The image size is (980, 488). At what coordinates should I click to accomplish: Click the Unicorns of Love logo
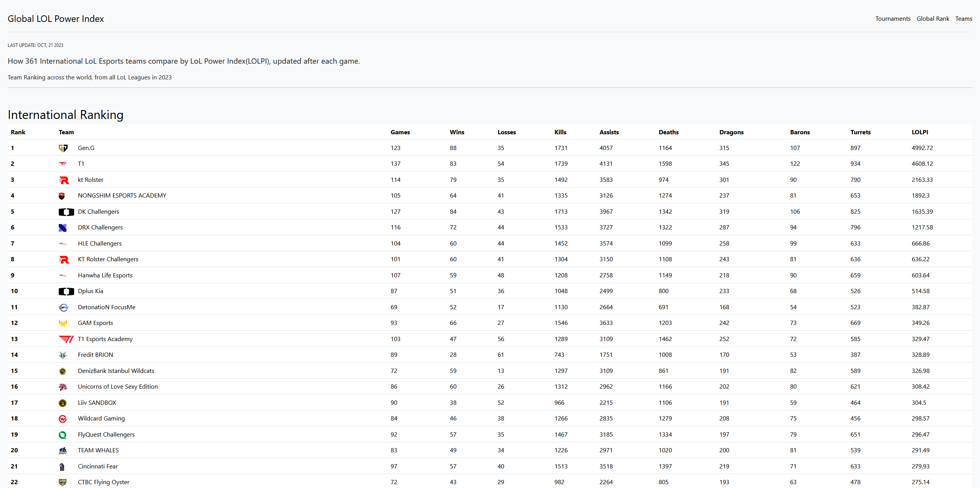(63, 387)
